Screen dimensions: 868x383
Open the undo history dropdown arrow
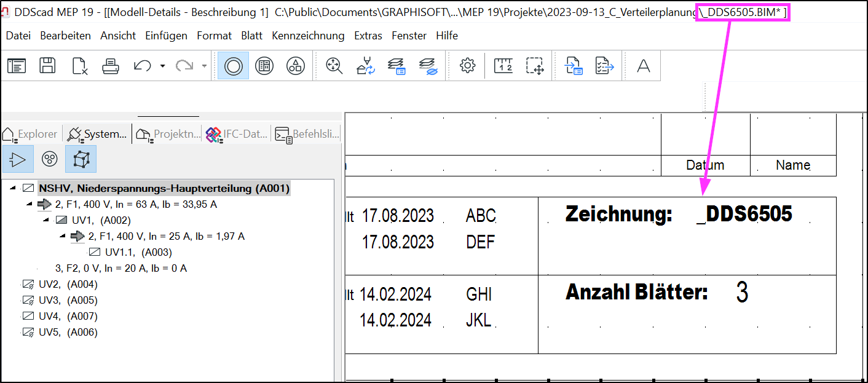[162, 66]
